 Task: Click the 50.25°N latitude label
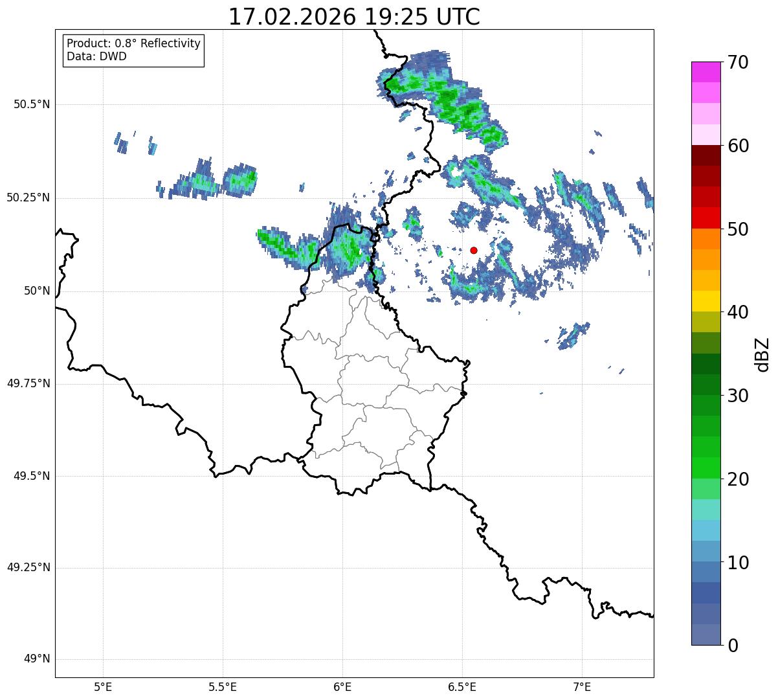[x=28, y=198]
